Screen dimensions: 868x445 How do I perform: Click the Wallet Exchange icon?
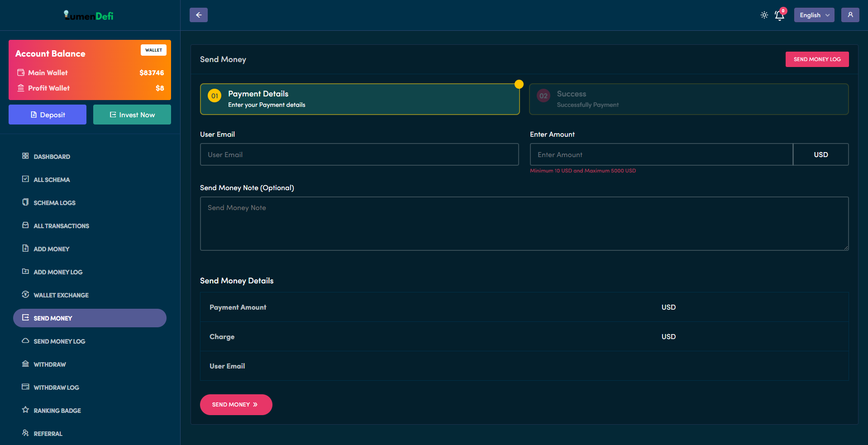(x=26, y=295)
